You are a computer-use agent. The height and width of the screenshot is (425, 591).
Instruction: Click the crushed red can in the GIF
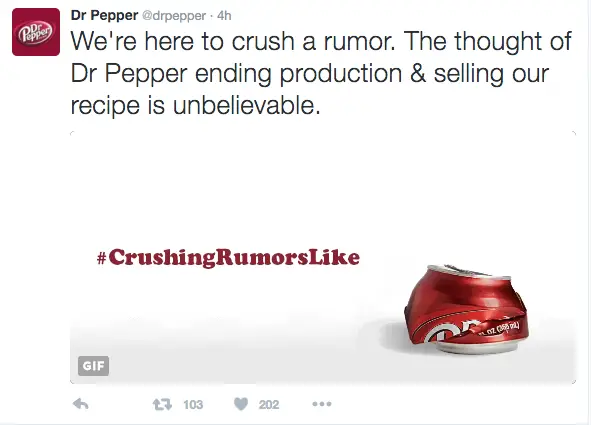(466, 309)
